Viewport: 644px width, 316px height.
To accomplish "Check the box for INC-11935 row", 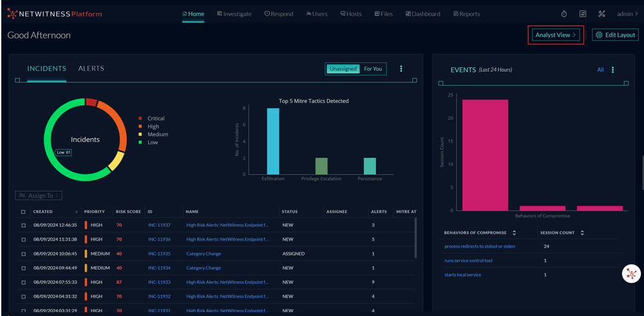I will (x=23, y=254).
